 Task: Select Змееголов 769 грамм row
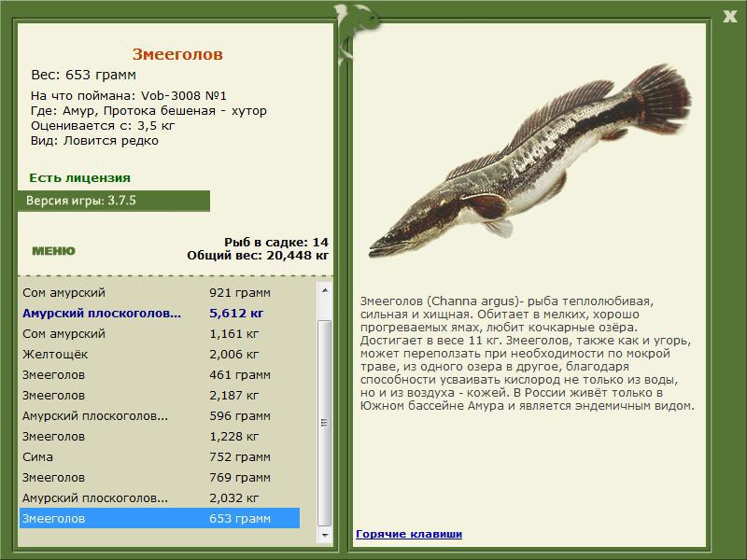tap(160, 477)
